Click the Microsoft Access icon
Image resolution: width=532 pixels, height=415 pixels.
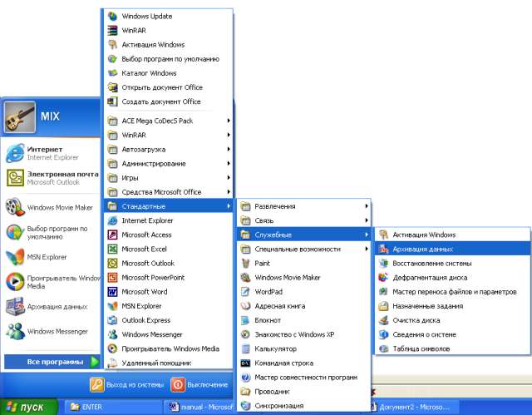112,235
